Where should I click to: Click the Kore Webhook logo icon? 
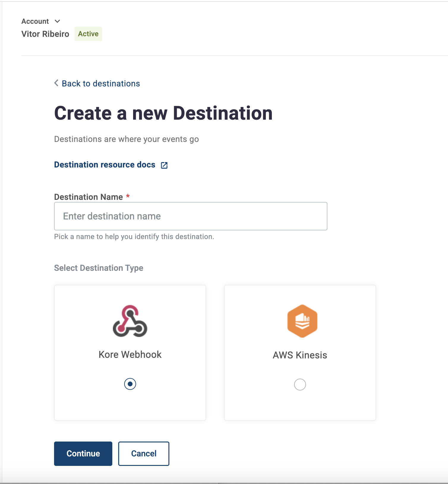(130, 321)
